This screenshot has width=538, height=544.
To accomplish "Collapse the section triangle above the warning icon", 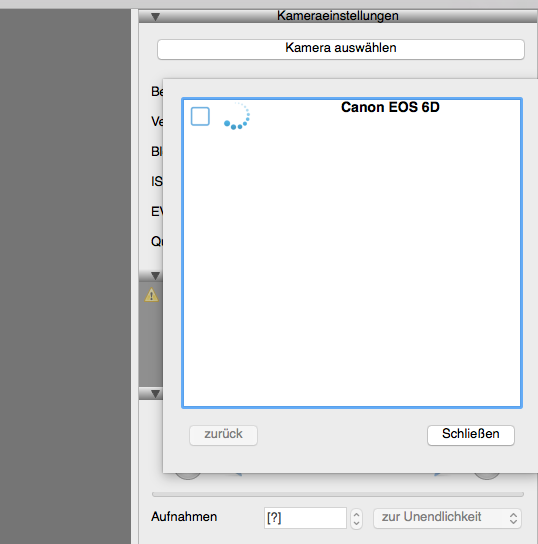I will coord(155,275).
